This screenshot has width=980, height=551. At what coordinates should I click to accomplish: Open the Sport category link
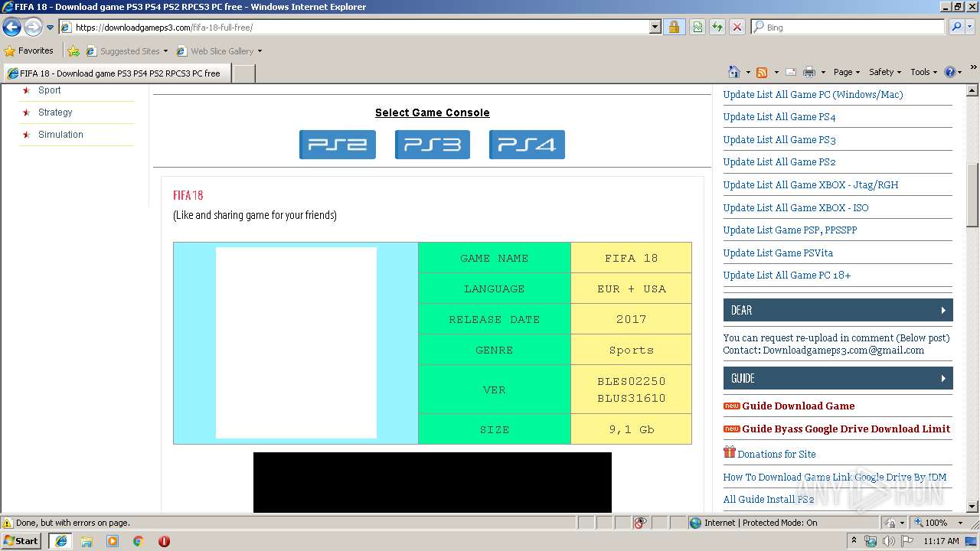click(x=50, y=90)
